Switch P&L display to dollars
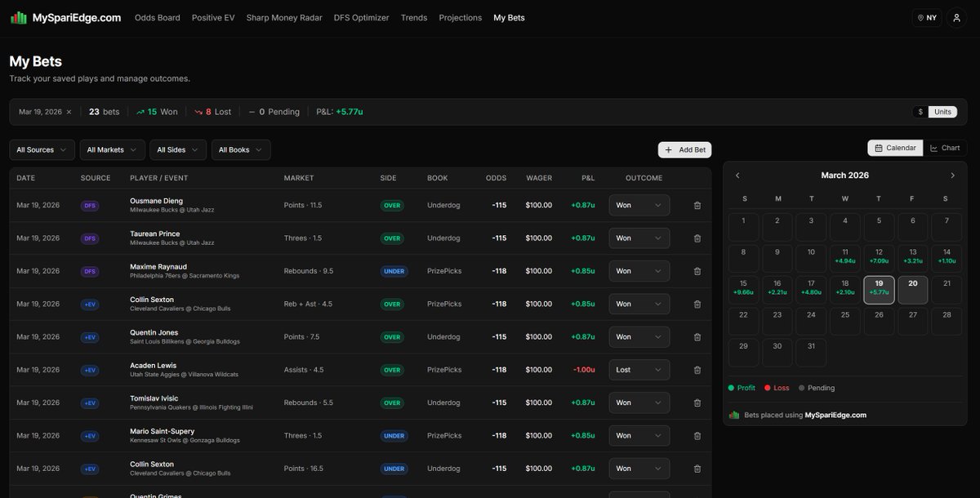The height and width of the screenshot is (498, 980). pos(920,112)
